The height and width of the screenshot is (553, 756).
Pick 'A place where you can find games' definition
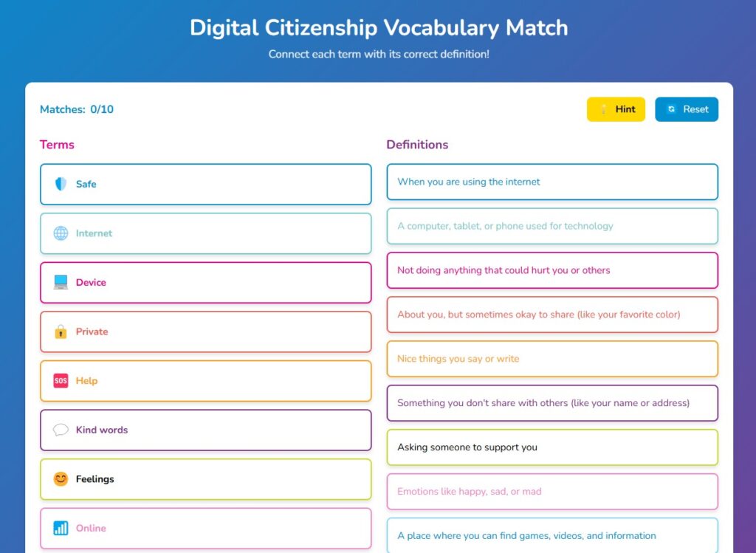551,535
